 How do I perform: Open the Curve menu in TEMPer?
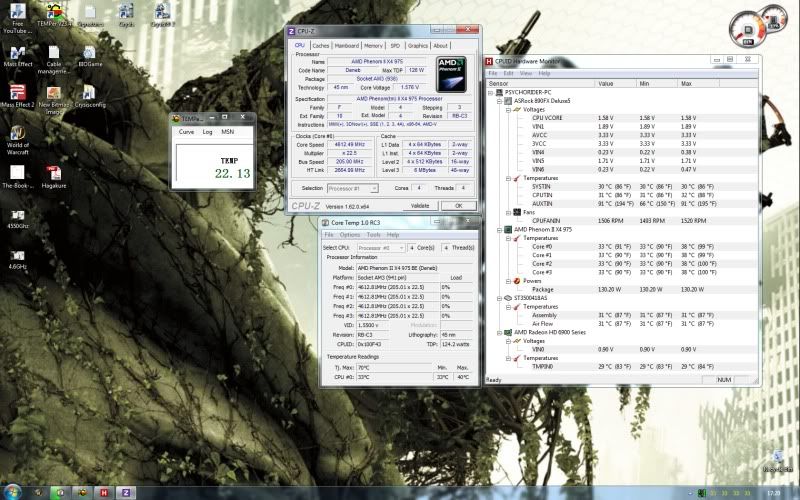[186, 132]
